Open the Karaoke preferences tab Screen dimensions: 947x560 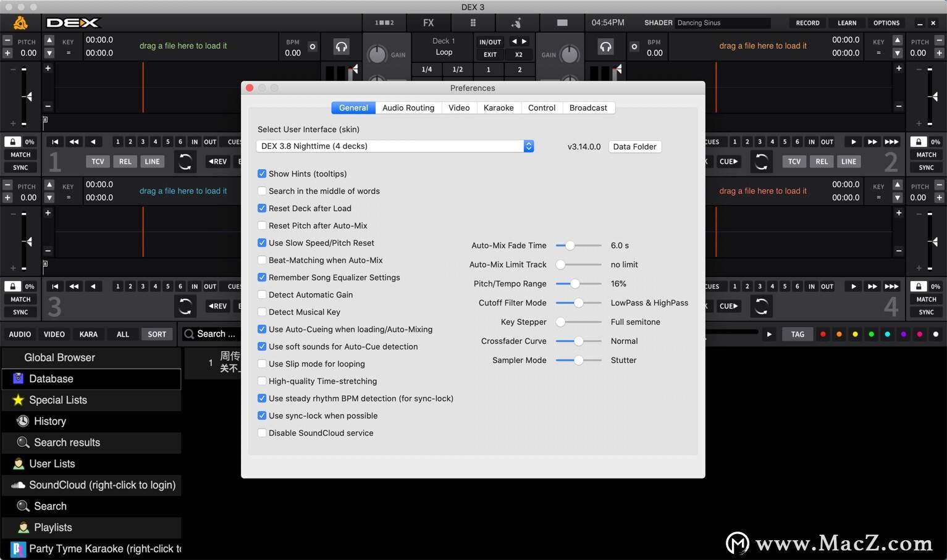[499, 108]
